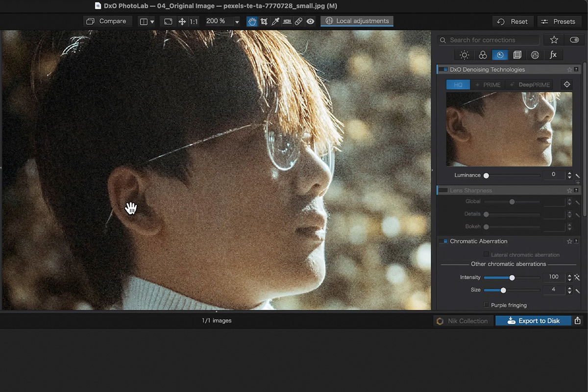Pick the color picker (eyedropper) tool
The image size is (588, 392).
(275, 21)
